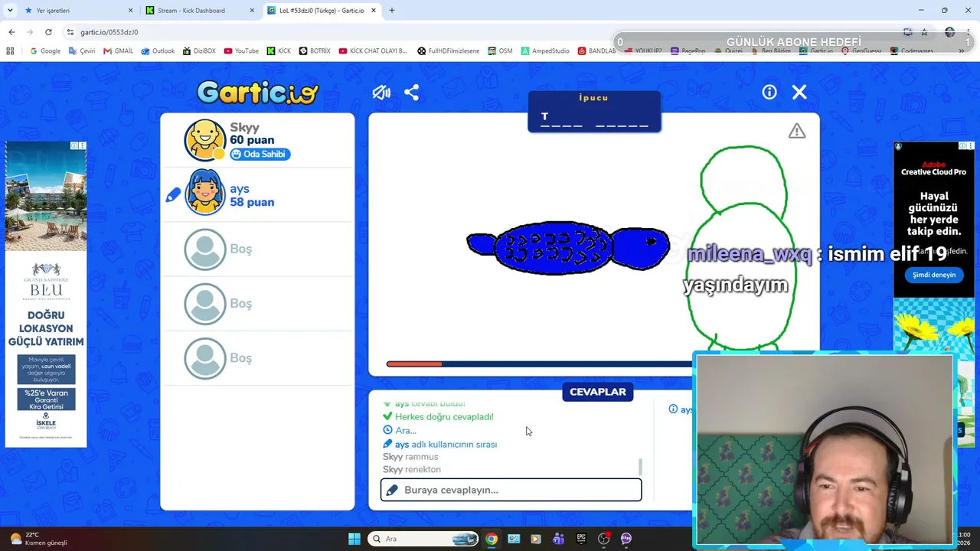
Task: Open the FullHDFilmizlesene bookmark
Action: 448,51
